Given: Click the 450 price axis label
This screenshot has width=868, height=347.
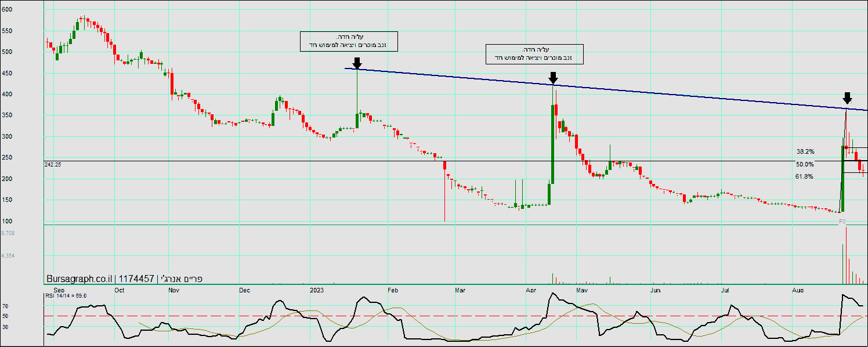Looking at the screenshot, I should (x=7, y=73).
